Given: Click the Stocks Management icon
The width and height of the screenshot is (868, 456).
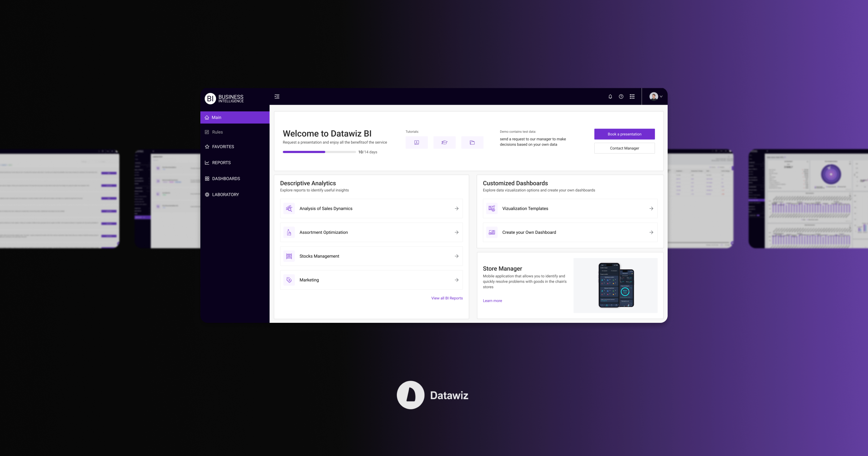Looking at the screenshot, I should (x=289, y=256).
